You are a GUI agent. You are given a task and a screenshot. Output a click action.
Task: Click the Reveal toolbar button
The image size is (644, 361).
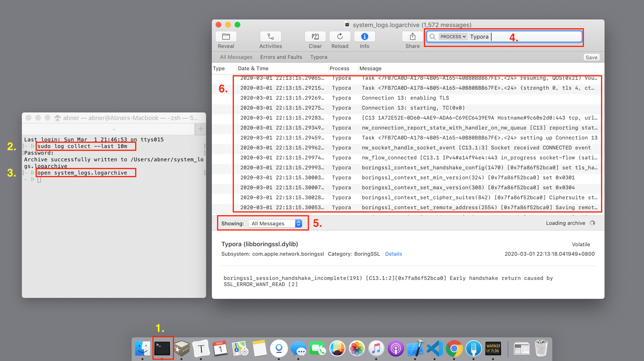[x=226, y=37]
